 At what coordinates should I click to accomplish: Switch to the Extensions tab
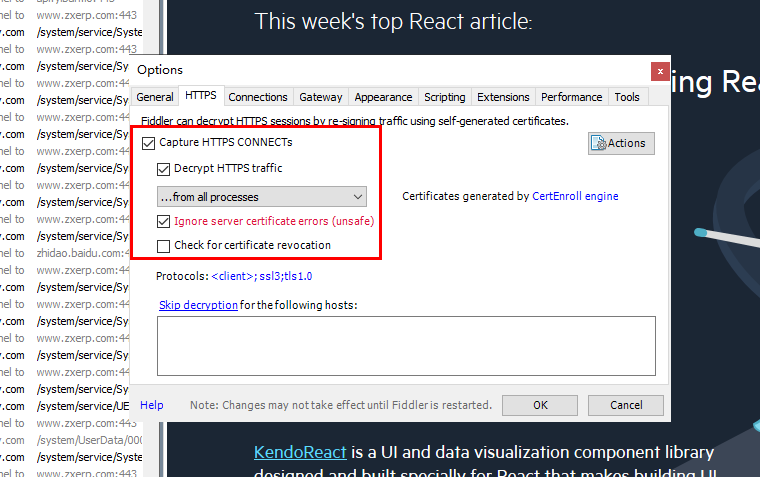pyautogui.click(x=503, y=97)
